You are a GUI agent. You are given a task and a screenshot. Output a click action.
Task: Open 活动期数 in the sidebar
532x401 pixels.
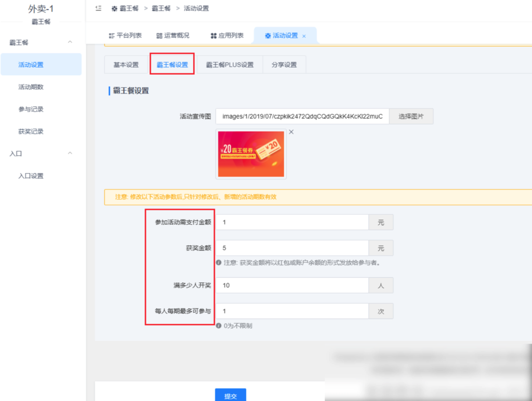(x=31, y=87)
